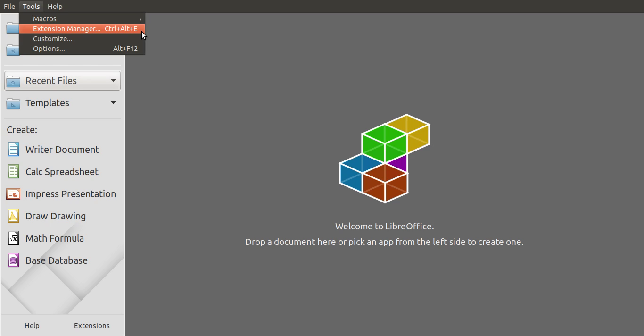Image resolution: width=644 pixels, height=336 pixels.
Task: Create a new Base Database
Action: pyautogui.click(x=62, y=260)
